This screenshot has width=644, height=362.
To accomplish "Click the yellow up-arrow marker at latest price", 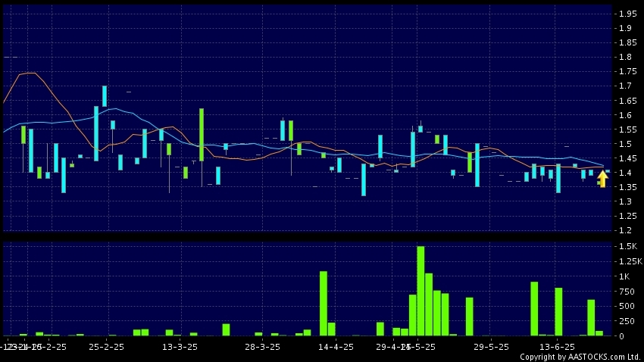I will tap(602, 179).
